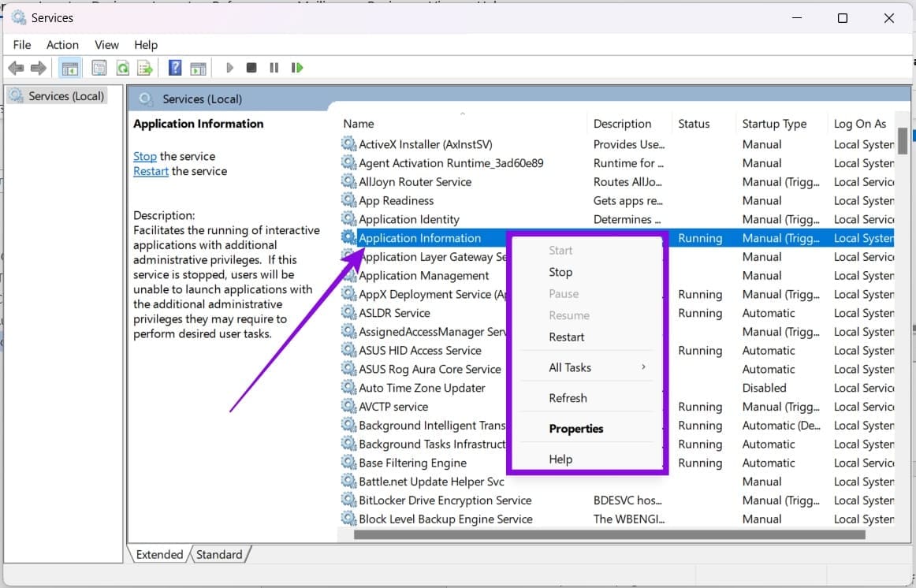Click gear icon beside ASLDR Service

click(x=348, y=312)
